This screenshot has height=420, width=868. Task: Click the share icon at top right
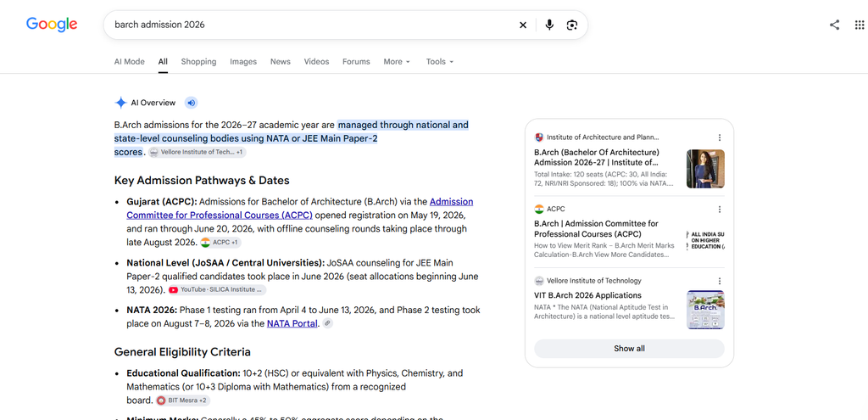click(834, 25)
